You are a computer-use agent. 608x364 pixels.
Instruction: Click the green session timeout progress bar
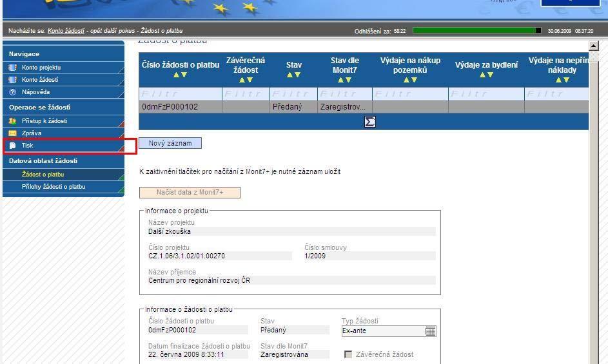tap(477, 30)
